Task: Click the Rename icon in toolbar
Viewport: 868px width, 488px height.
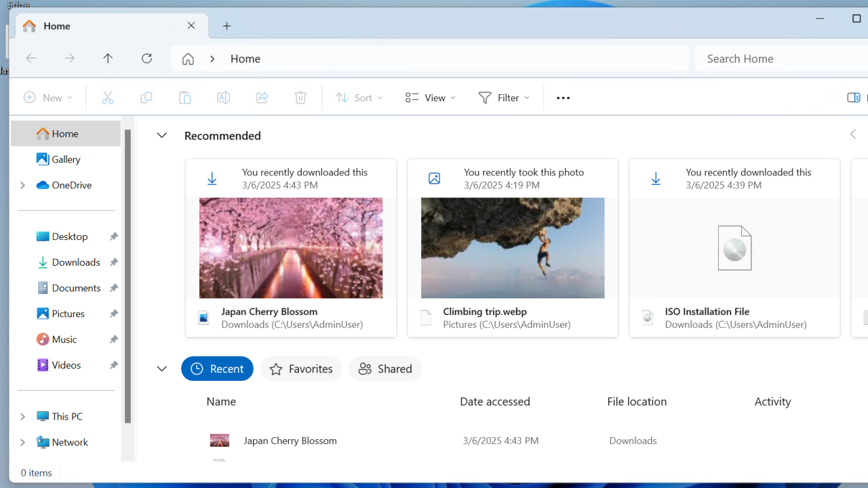Action: point(223,98)
